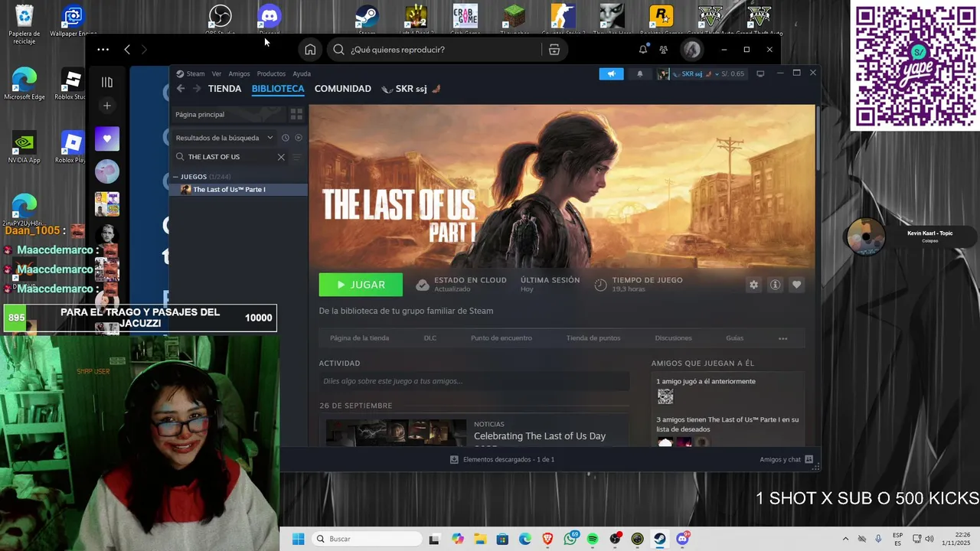Click the taskbar Buscar search box
This screenshot has width=980, height=551.
[366, 539]
